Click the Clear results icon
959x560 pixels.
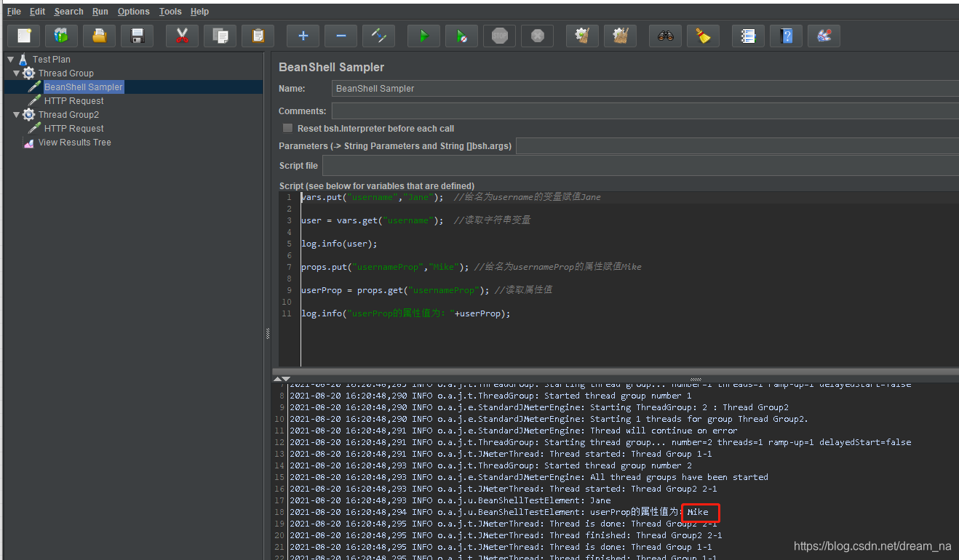click(x=582, y=36)
